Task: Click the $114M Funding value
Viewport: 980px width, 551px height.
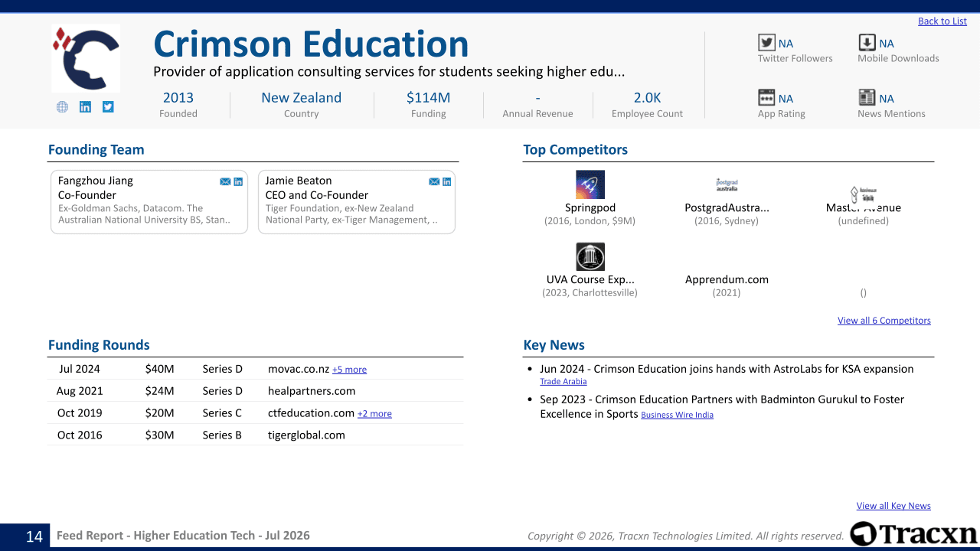Action: [x=429, y=98]
